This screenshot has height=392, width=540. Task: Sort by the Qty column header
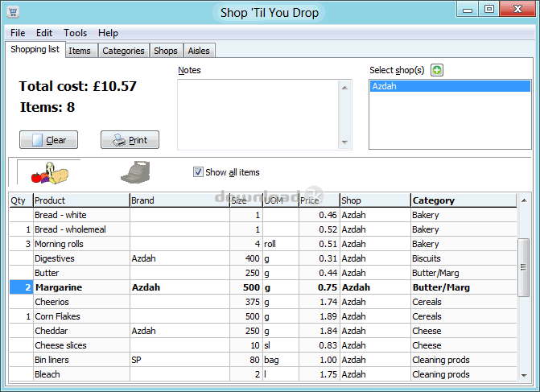pyautogui.click(x=21, y=200)
